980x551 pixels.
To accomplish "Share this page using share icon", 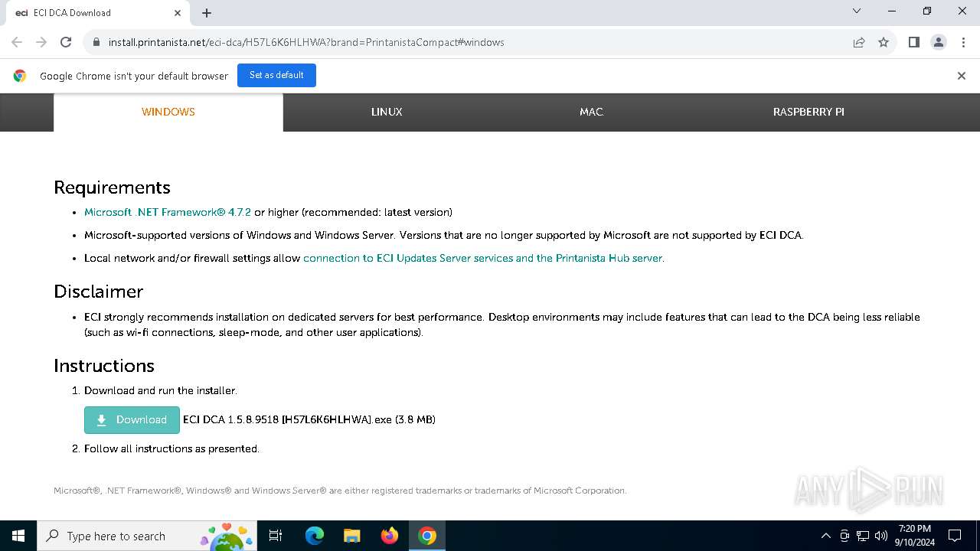I will tap(859, 42).
